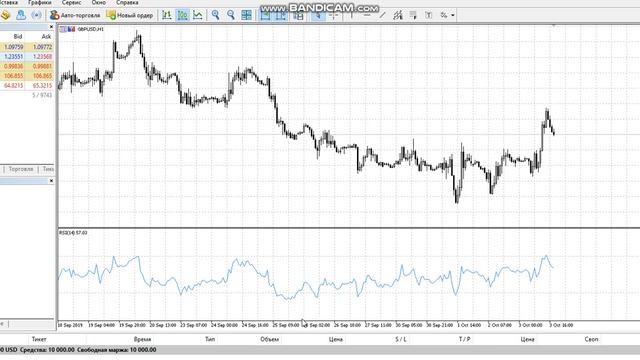Sort terminal by Своп column
The width and height of the screenshot is (640, 360).
click(x=591, y=339)
